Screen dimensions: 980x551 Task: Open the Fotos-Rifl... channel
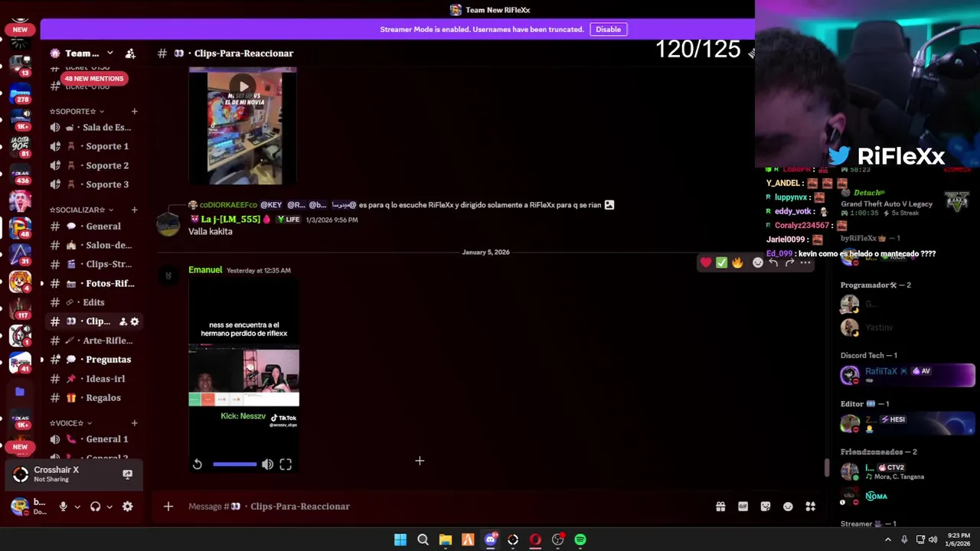[x=95, y=283]
